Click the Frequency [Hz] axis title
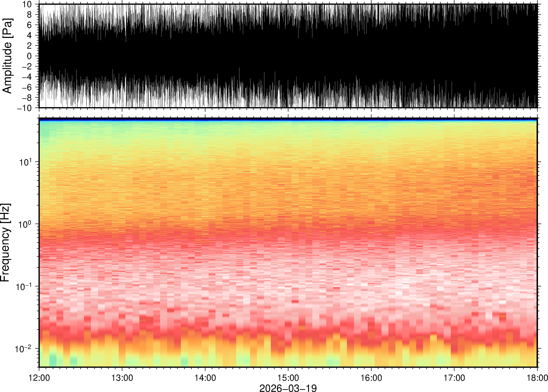Screen dimensions: 548x392 coord(5,243)
